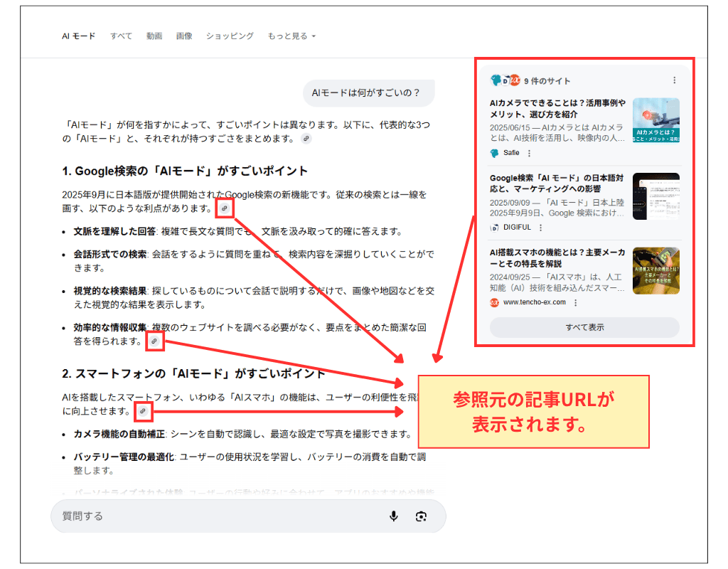
Task: Open image search with the Lens camera icon
Action: pyautogui.click(x=422, y=516)
